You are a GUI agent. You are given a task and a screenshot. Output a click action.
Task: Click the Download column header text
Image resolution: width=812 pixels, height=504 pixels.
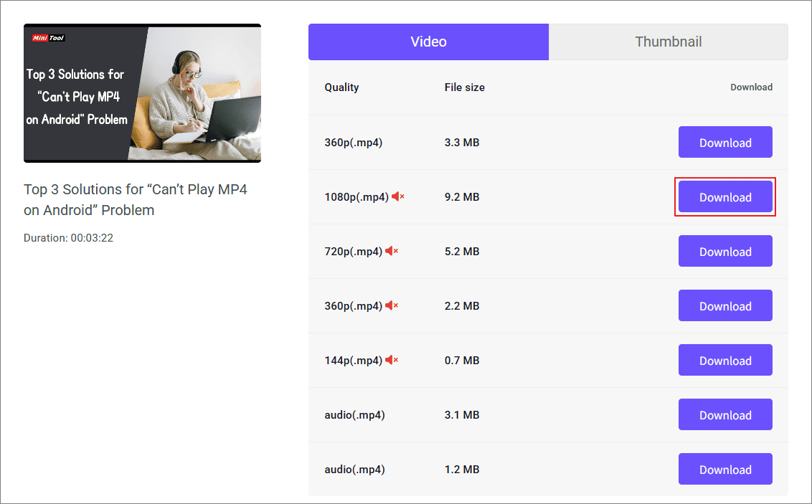751,87
